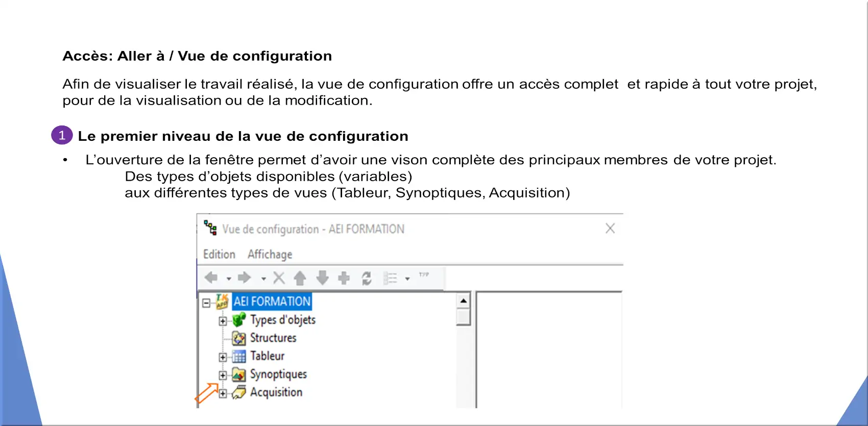Click the forward arrow toolbar icon
This screenshot has height=426, width=868.
245,278
